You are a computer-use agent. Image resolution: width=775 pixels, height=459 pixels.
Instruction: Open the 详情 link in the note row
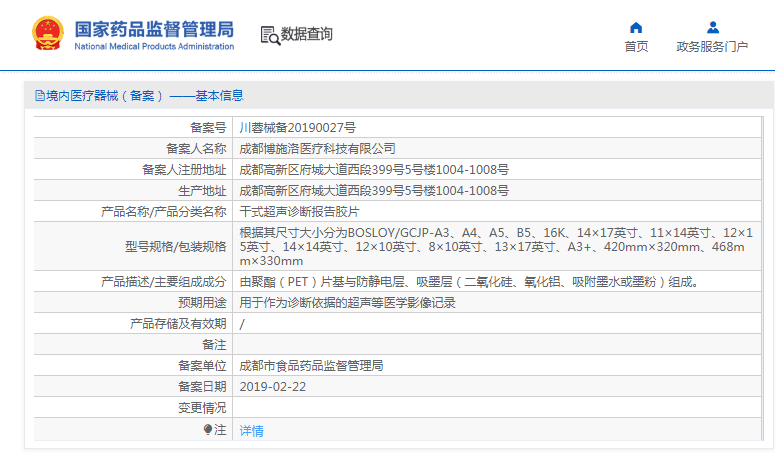[x=252, y=430]
